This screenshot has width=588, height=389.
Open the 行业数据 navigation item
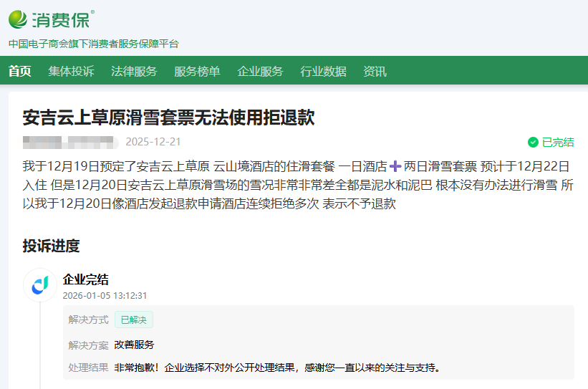323,72
